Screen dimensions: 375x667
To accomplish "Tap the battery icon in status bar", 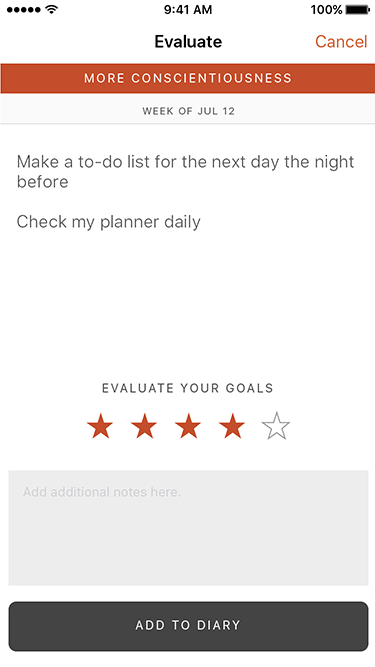I will [x=358, y=10].
